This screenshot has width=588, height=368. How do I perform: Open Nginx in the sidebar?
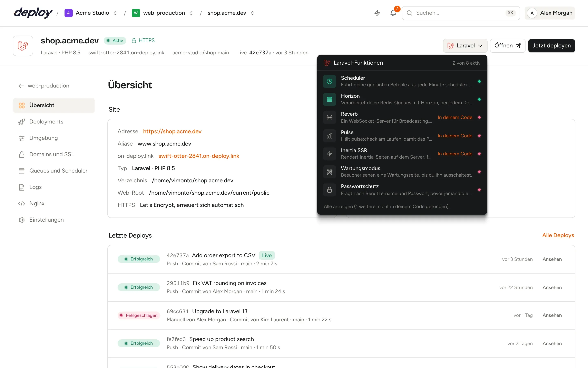click(54, 203)
